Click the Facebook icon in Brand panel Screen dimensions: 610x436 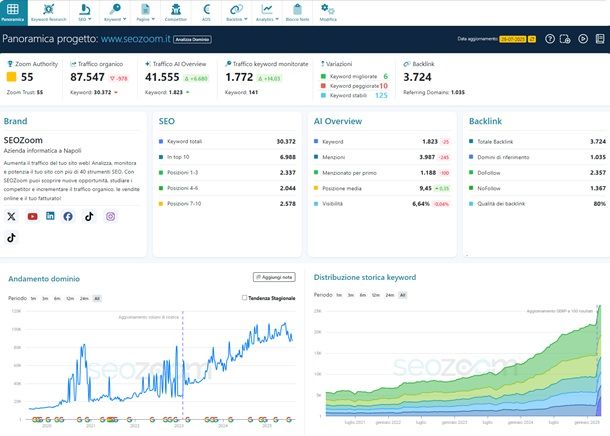pos(68,216)
